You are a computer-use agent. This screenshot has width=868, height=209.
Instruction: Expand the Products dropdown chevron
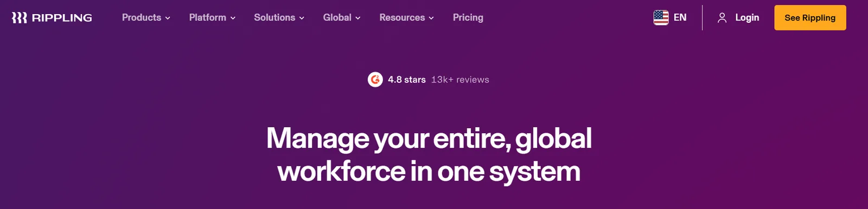coord(168,18)
